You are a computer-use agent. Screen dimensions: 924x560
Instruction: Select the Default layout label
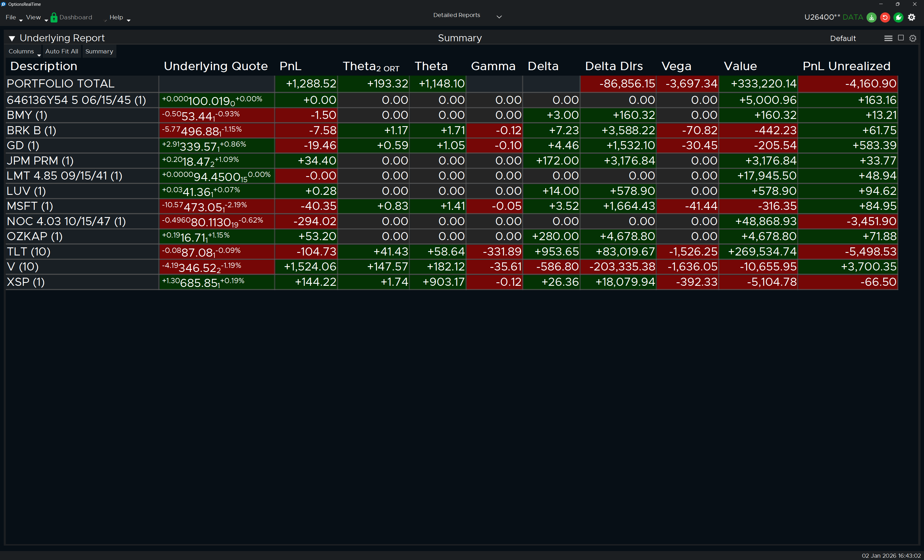tap(843, 38)
